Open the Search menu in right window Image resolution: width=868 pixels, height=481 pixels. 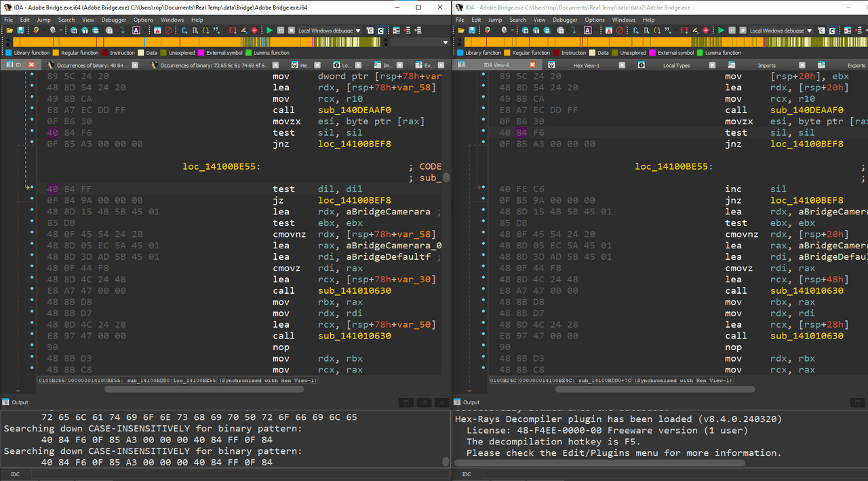[518, 20]
